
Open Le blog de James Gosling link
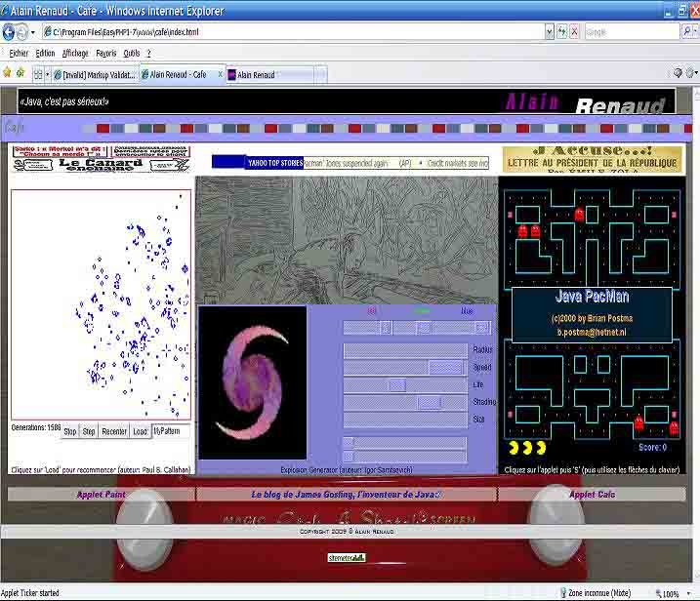point(346,495)
